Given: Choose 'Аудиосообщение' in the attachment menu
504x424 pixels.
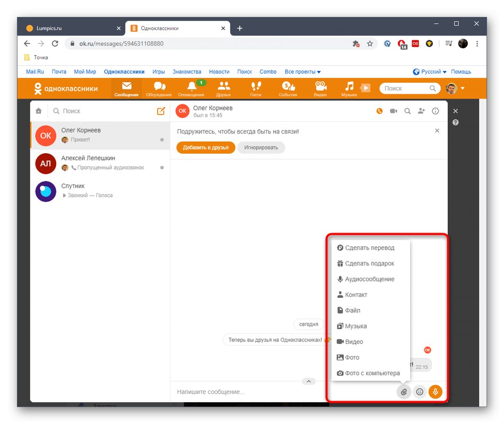Looking at the screenshot, I should coord(370,279).
